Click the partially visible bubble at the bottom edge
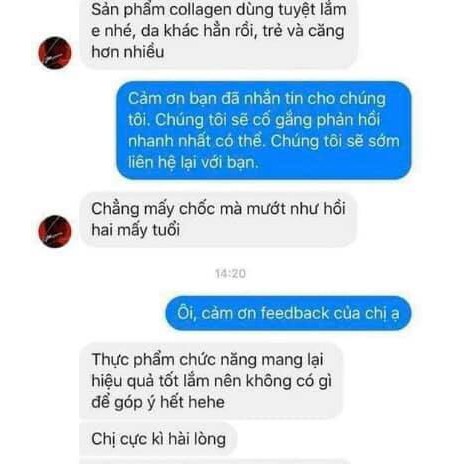The width and height of the screenshot is (464, 464). pos(215,462)
